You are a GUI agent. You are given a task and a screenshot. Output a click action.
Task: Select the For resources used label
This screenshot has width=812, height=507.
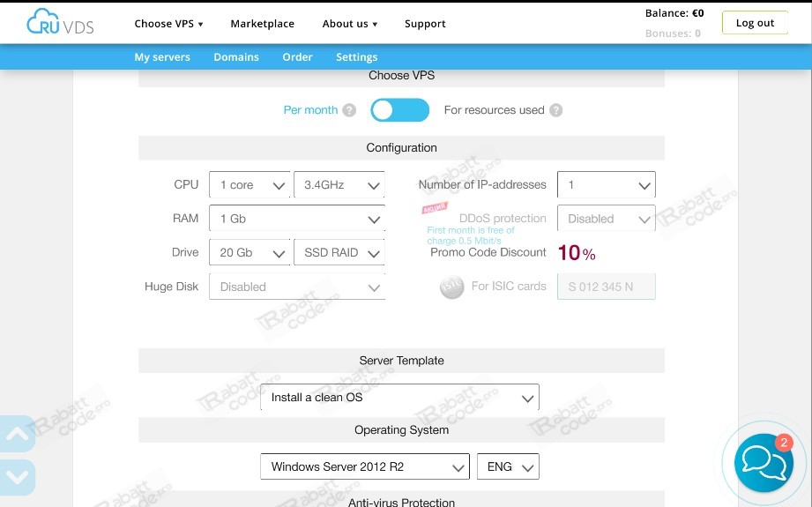(494, 110)
